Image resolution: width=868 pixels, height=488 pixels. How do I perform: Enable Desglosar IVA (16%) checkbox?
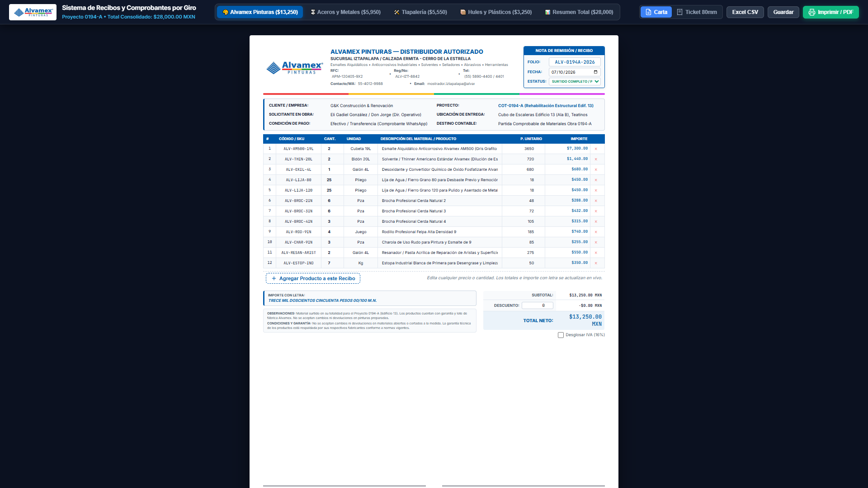(x=561, y=335)
